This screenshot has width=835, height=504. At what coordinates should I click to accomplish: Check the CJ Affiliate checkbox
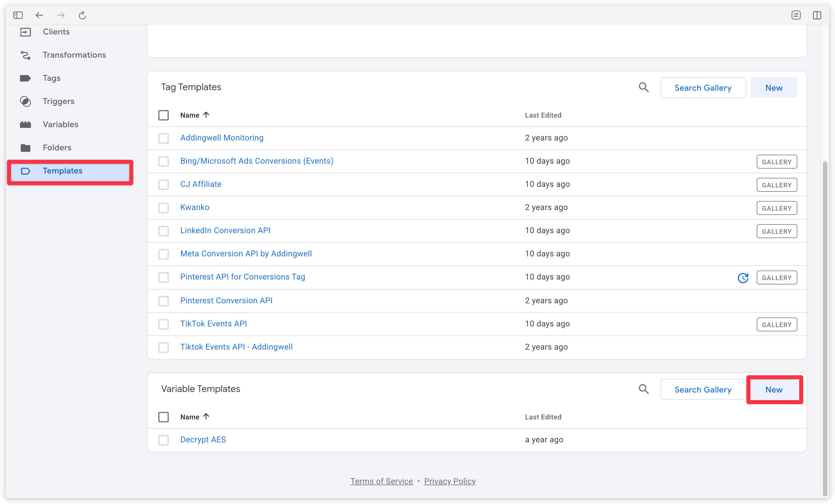pos(163,185)
